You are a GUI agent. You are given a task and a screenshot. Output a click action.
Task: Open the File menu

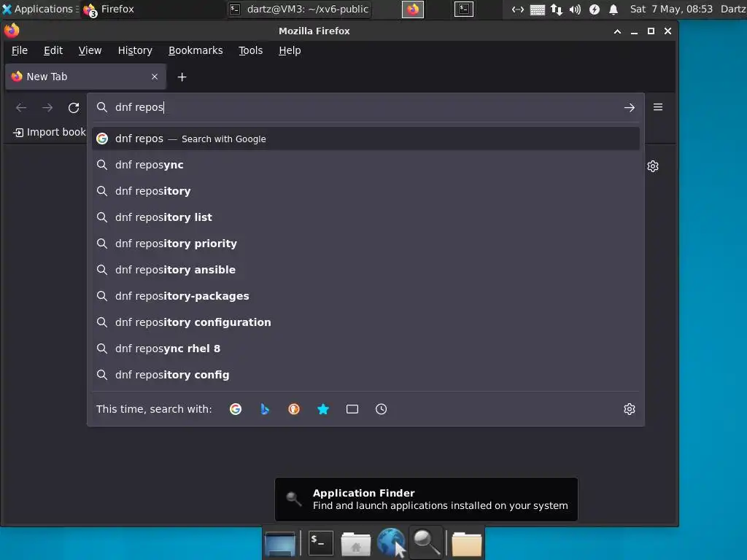tap(20, 50)
